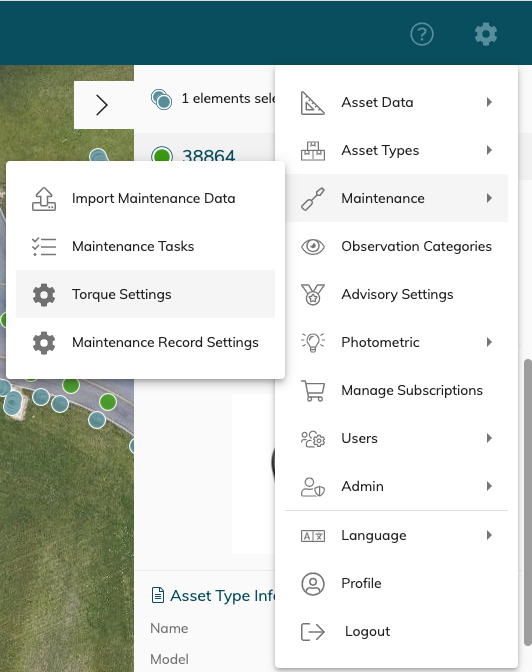Screen dimensions: 532x672
Task: Open asset link 38864
Action: tap(208, 155)
